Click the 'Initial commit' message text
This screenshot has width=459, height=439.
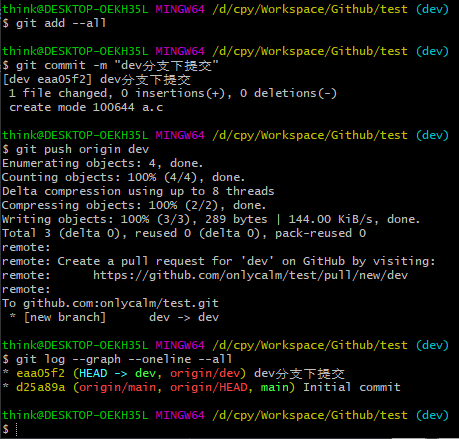pos(352,387)
